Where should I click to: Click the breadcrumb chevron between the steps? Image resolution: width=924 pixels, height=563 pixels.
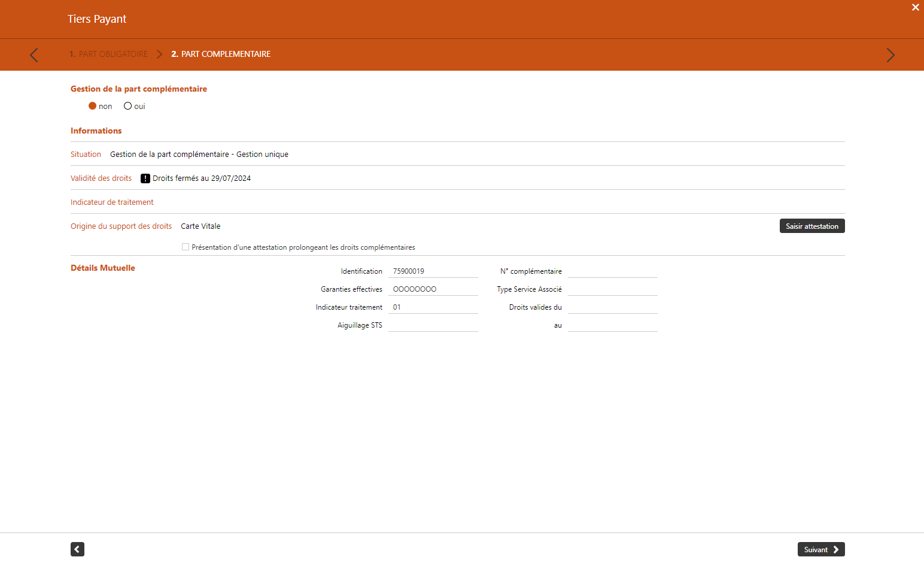pyautogui.click(x=159, y=55)
